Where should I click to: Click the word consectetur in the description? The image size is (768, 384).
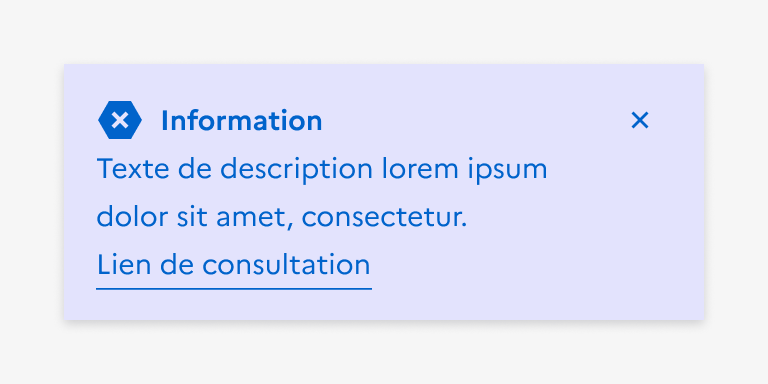click(384, 217)
